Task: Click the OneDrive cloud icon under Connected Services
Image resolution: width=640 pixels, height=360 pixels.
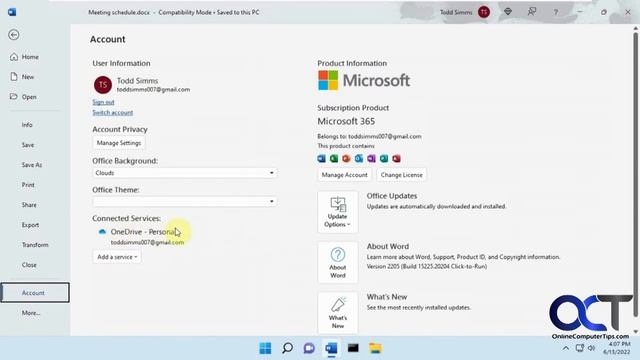Action: (x=102, y=232)
